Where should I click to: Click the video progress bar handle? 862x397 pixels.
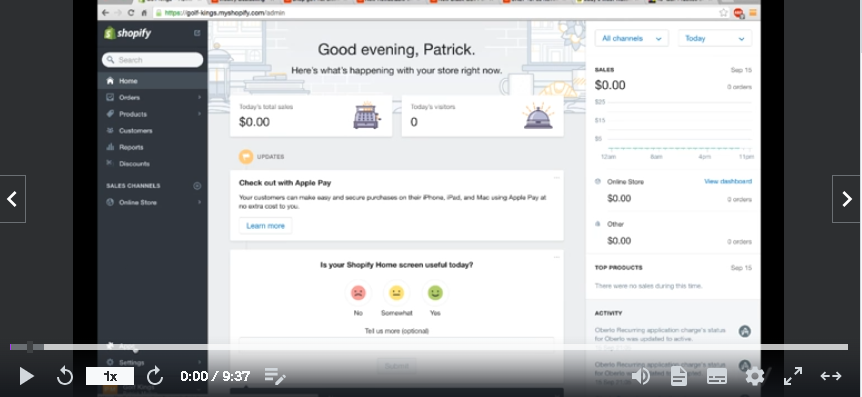(x=30, y=347)
